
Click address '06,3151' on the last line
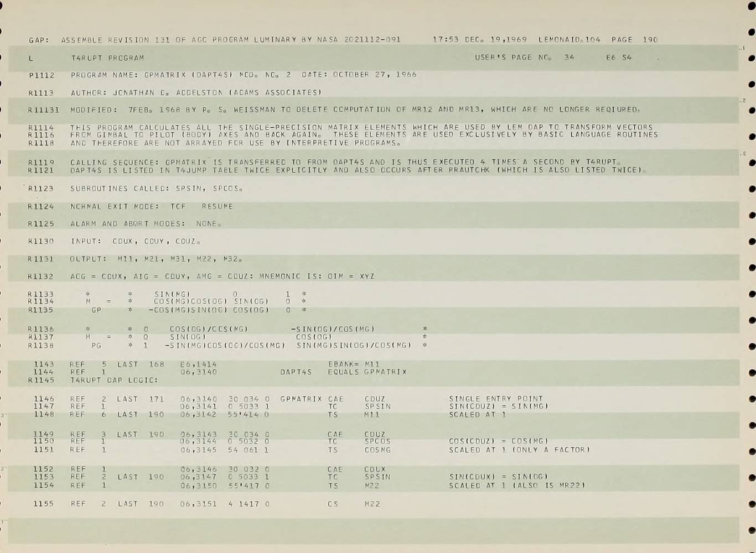[199, 504]
